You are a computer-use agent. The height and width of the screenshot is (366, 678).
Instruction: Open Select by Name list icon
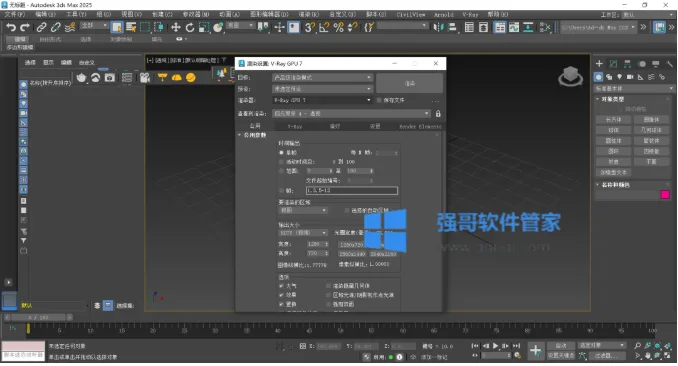[131, 27]
